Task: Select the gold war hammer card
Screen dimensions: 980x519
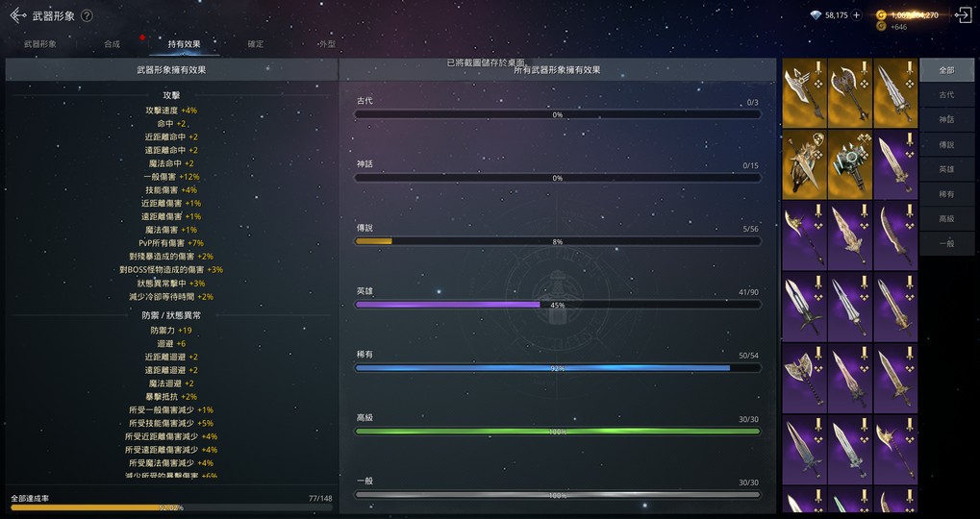Action: (x=850, y=165)
